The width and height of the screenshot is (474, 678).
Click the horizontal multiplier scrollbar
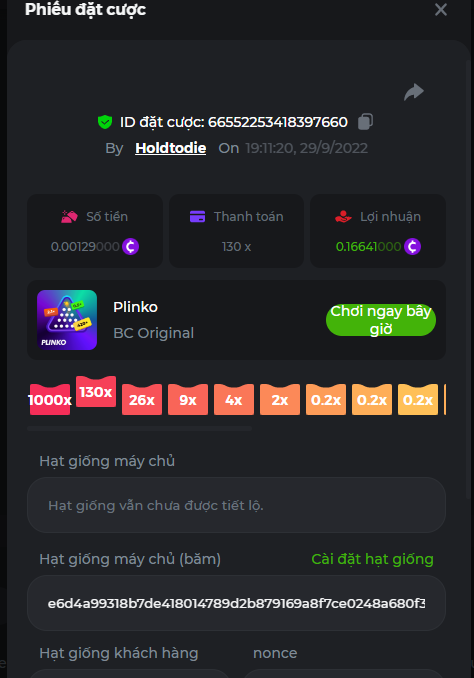(139, 429)
